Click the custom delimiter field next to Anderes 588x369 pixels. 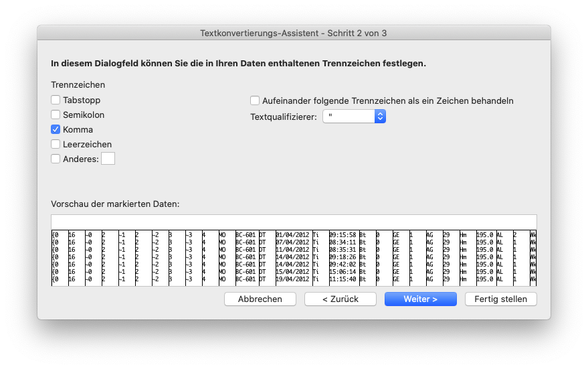click(108, 159)
